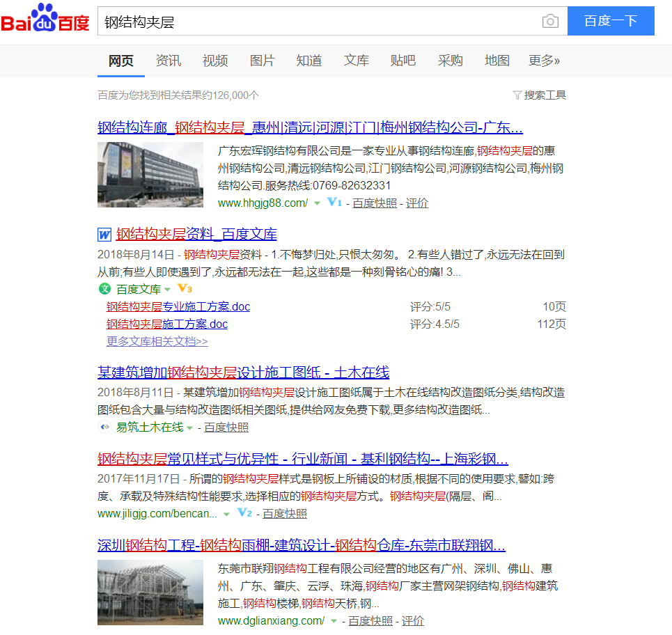Open 某建筑增加钢结构夹层设计施工图纸 - 土木在线 link

pos(243,373)
